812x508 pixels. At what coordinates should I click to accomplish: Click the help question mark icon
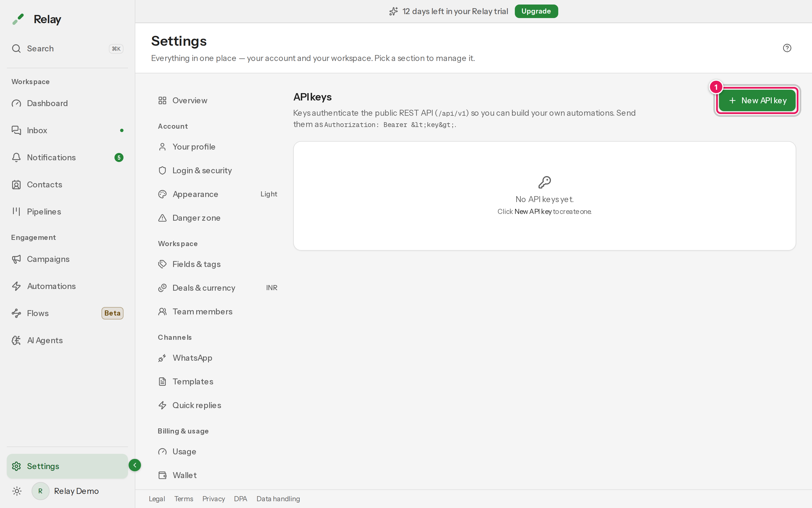pos(787,48)
